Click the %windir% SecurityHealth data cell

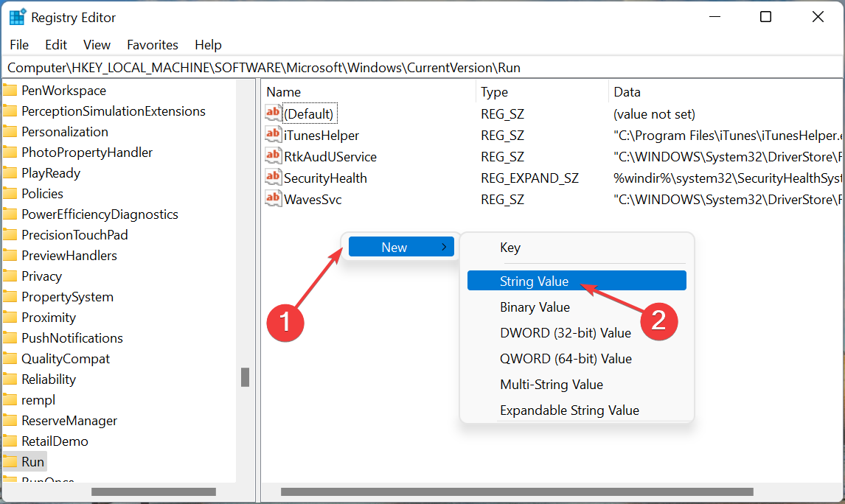(x=728, y=178)
